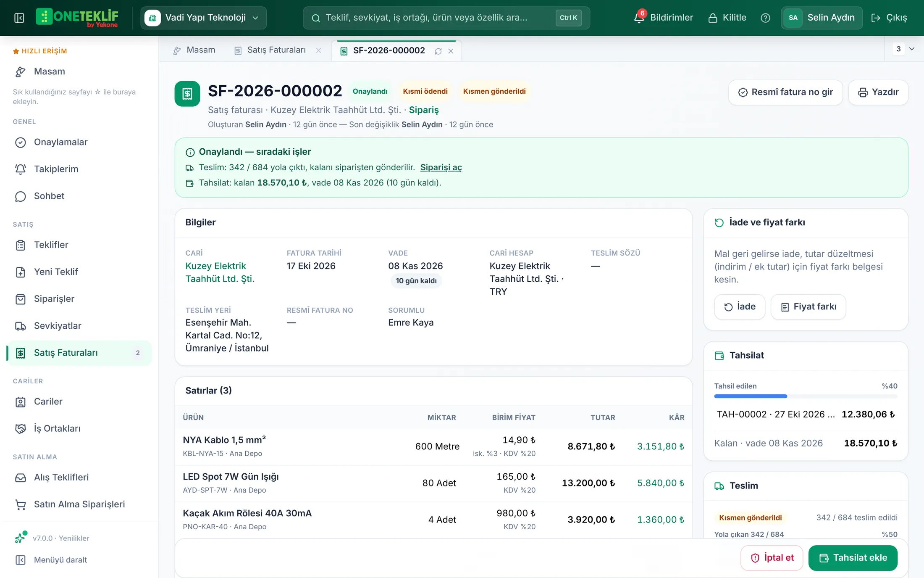
Task: Open the TAH-00002 collection entry
Action: pyautogui.click(x=806, y=414)
